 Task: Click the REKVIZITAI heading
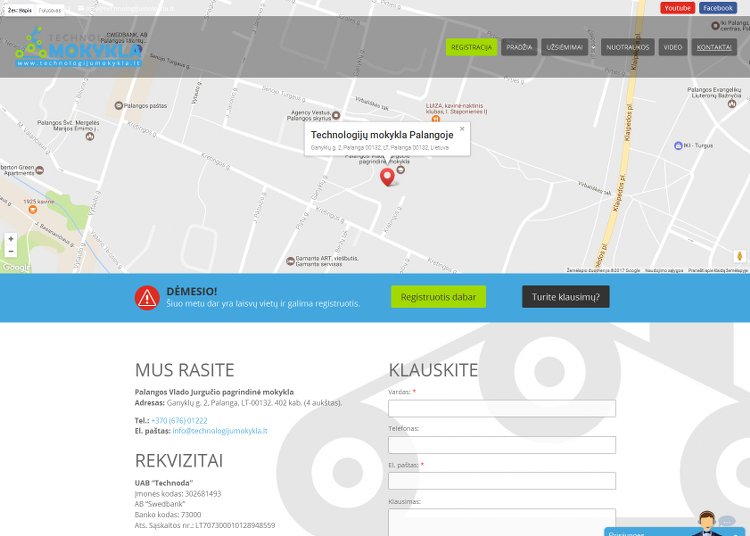pos(179,461)
